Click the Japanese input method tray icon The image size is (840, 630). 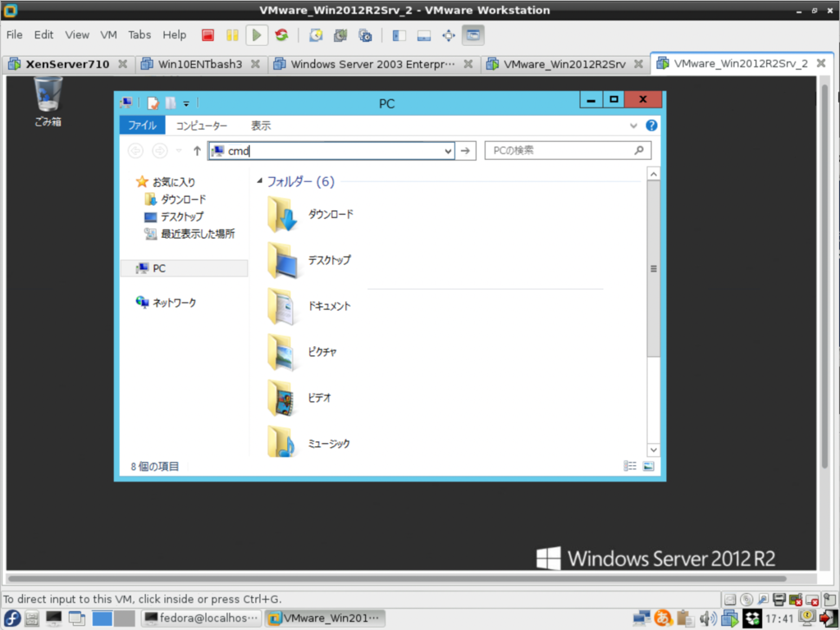point(663,619)
